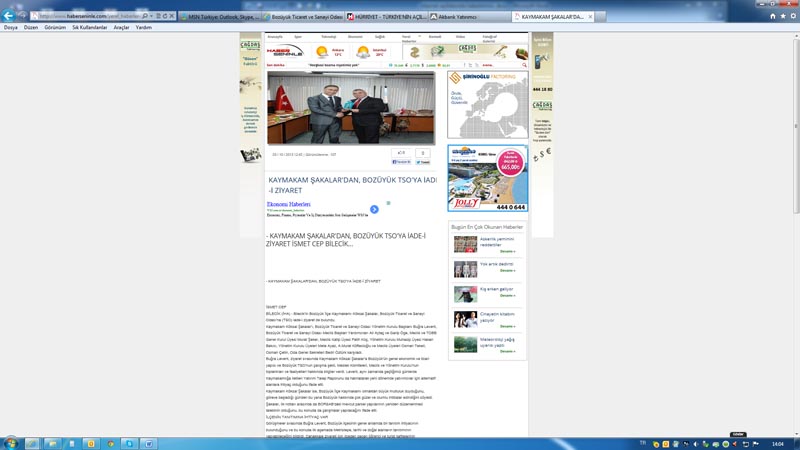The height and width of the screenshot is (450, 800).
Task: Open the browser Home icon
Action: tap(772, 16)
